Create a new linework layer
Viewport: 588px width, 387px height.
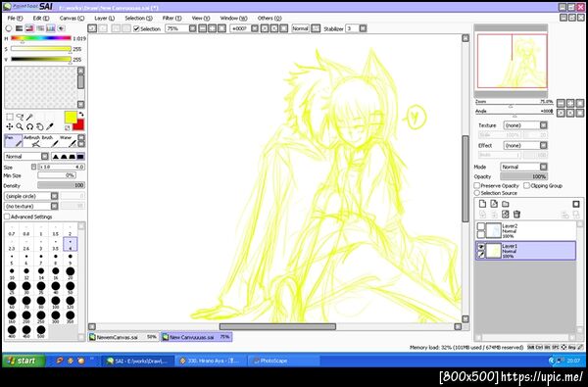[x=494, y=204]
